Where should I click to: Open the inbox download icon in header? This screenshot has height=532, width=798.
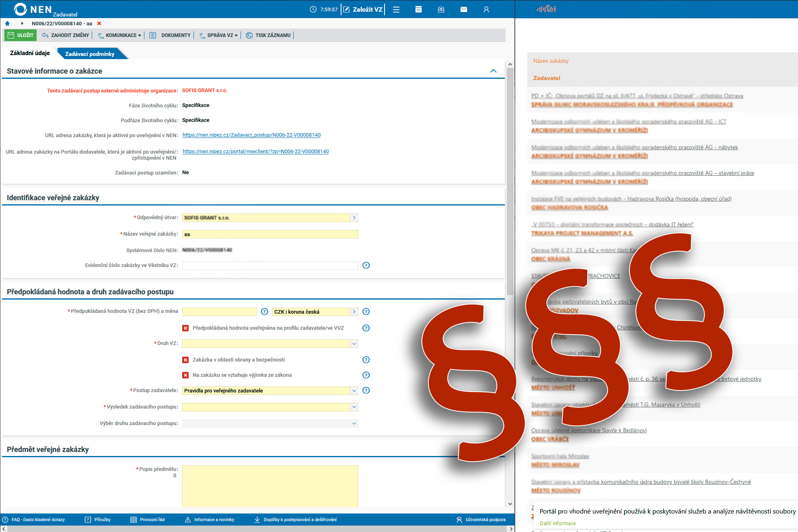click(x=441, y=9)
